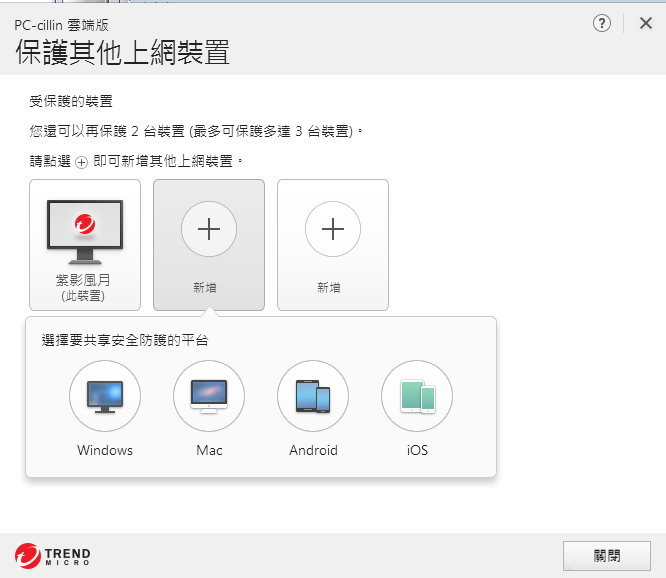Screen dimensions: 666x578
Task: Choose the Mac platform icon
Action: coord(209,396)
